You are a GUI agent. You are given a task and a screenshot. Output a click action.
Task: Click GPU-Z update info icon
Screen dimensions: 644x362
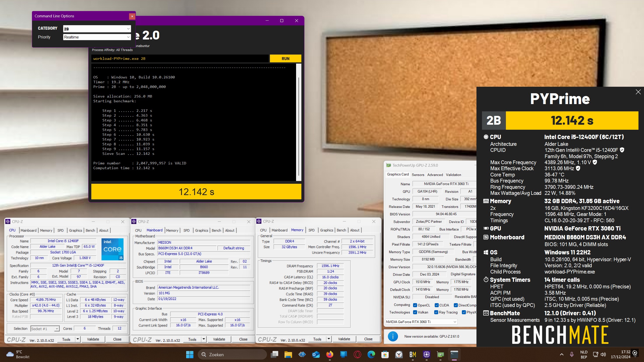pyautogui.click(x=393, y=336)
